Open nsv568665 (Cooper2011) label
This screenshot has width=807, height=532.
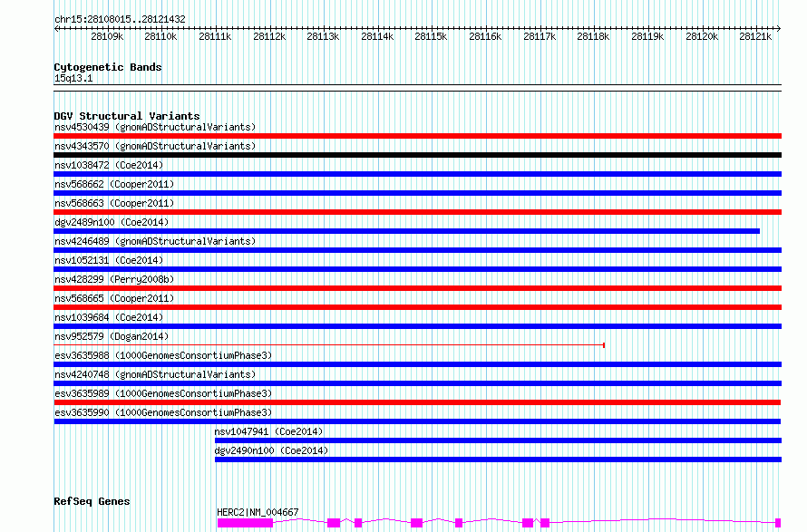coord(114,298)
